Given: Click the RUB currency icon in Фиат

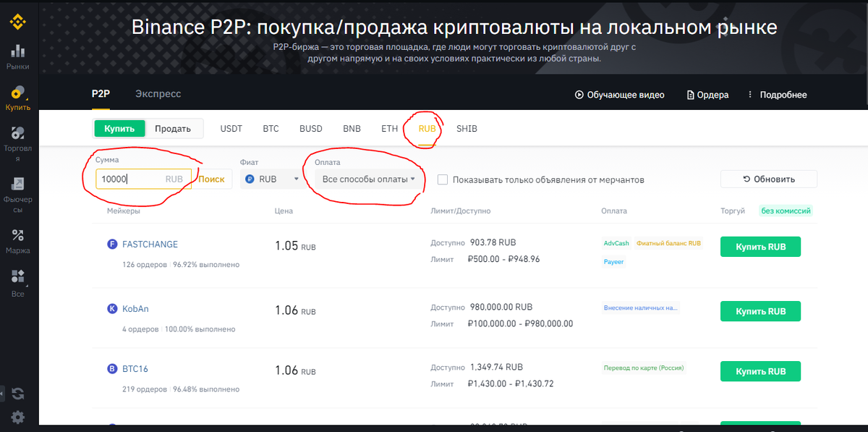Looking at the screenshot, I should click(250, 179).
